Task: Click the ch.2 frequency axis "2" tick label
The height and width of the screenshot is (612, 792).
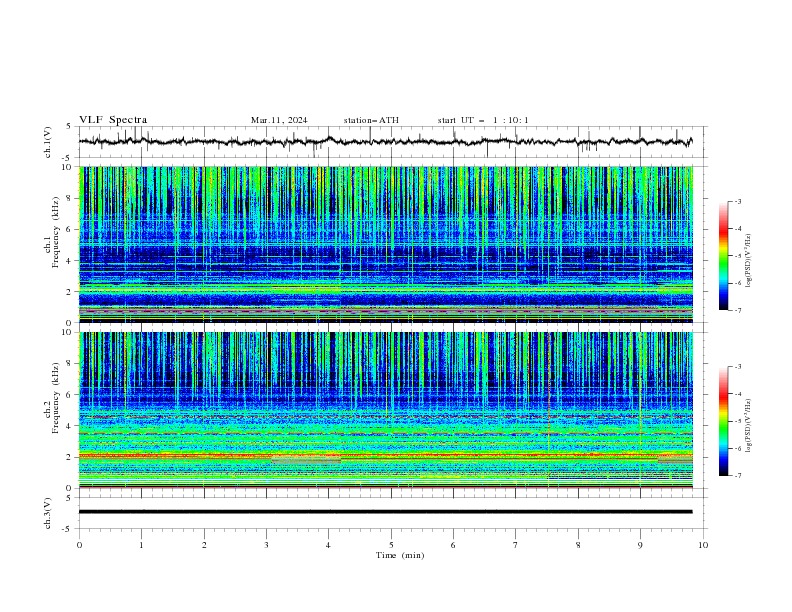Action: [71, 457]
